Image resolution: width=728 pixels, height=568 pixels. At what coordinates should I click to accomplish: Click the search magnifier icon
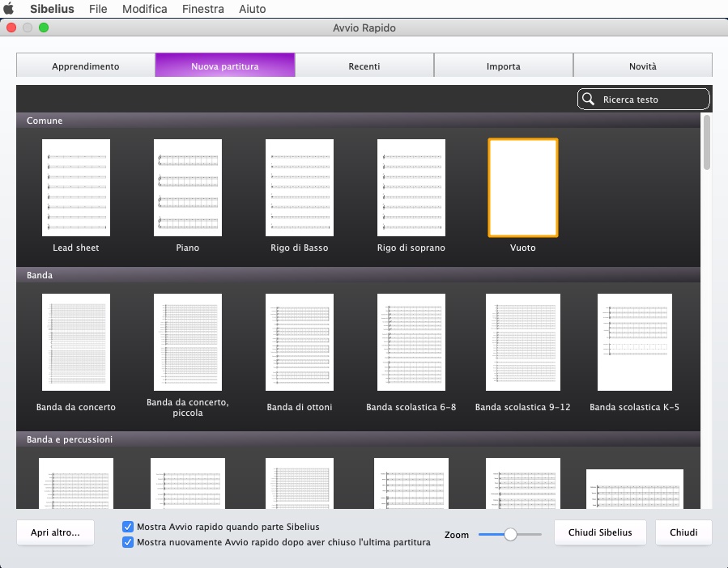pyautogui.click(x=588, y=99)
